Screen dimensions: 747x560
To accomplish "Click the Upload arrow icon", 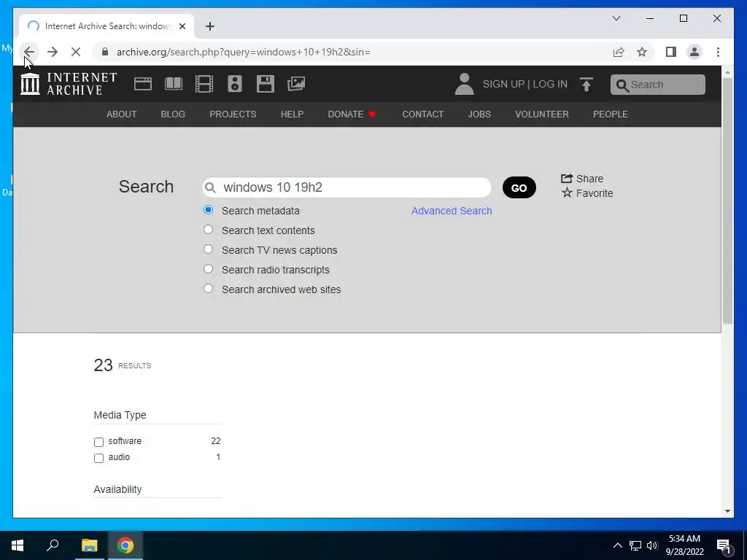I will 587,85.
